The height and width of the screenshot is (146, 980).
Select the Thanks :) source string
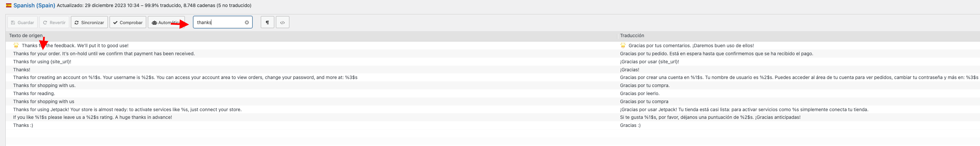click(23, 125)
